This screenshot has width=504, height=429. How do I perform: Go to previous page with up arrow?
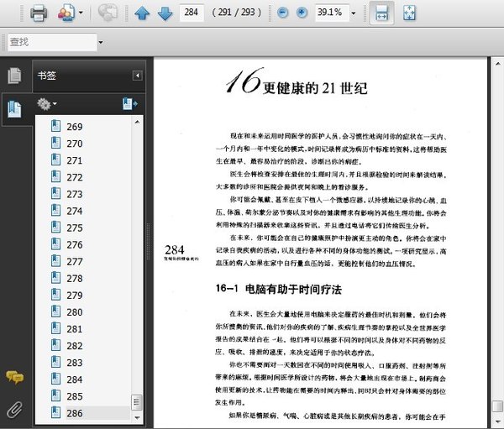pos(142,13)
